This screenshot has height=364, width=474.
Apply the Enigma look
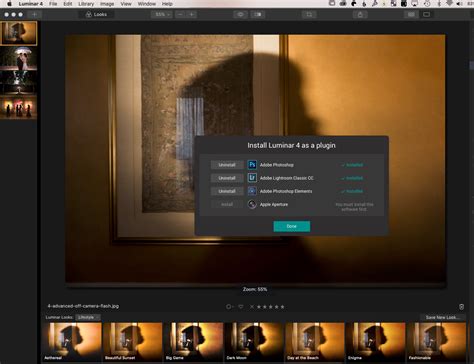pyautogui.click(x=376, y=342)
